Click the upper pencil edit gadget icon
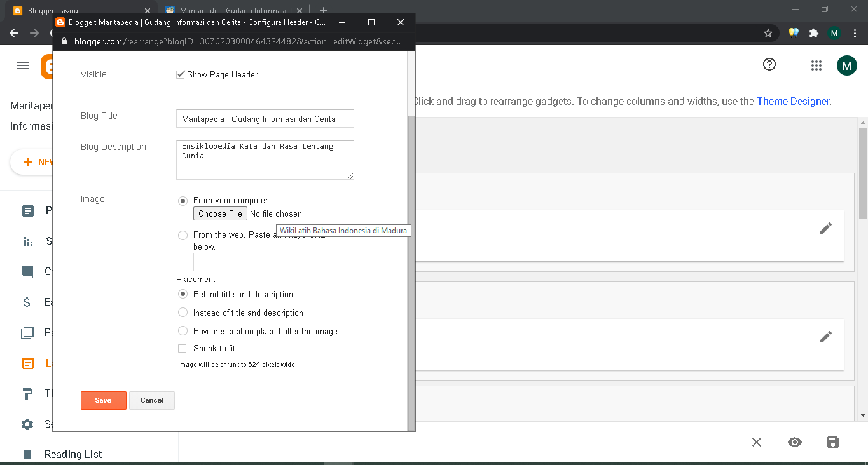The image size is (868, 465). tap(826, 228)
